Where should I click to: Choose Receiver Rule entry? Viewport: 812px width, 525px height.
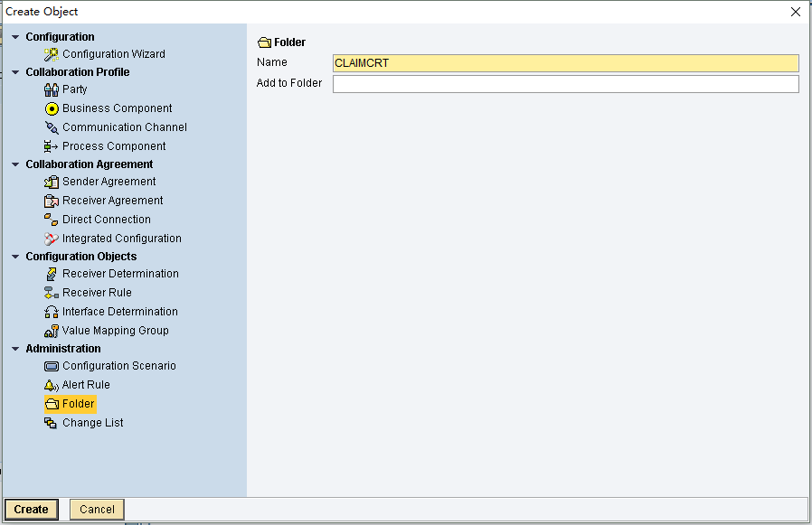[97, 293]
